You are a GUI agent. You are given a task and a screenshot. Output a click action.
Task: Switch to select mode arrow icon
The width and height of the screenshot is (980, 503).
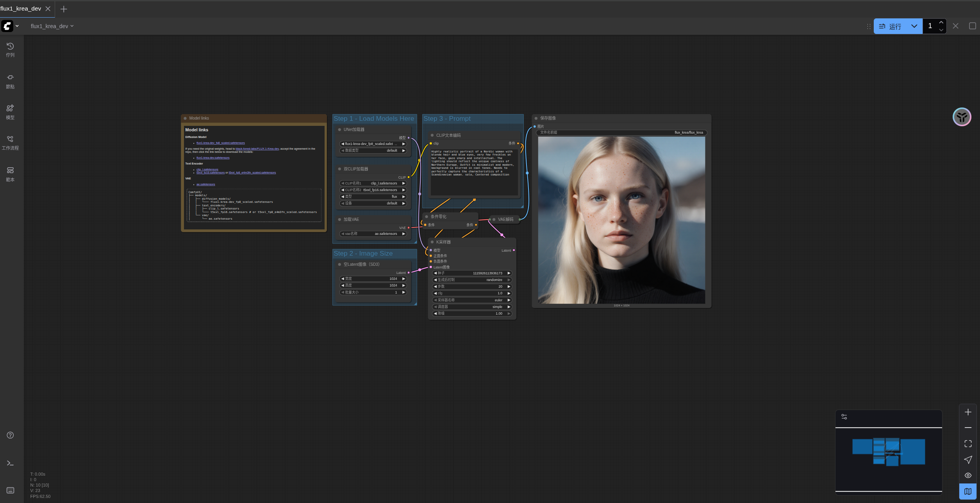coord(968,460)
